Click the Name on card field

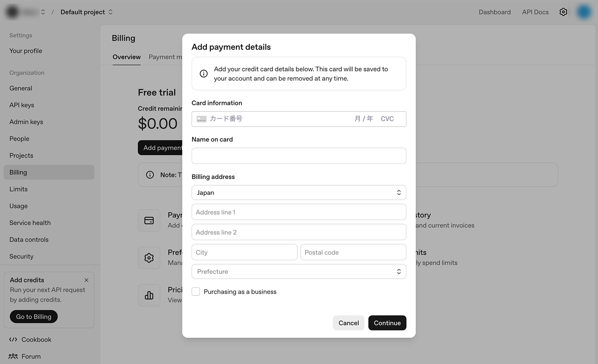pos(299,156)
